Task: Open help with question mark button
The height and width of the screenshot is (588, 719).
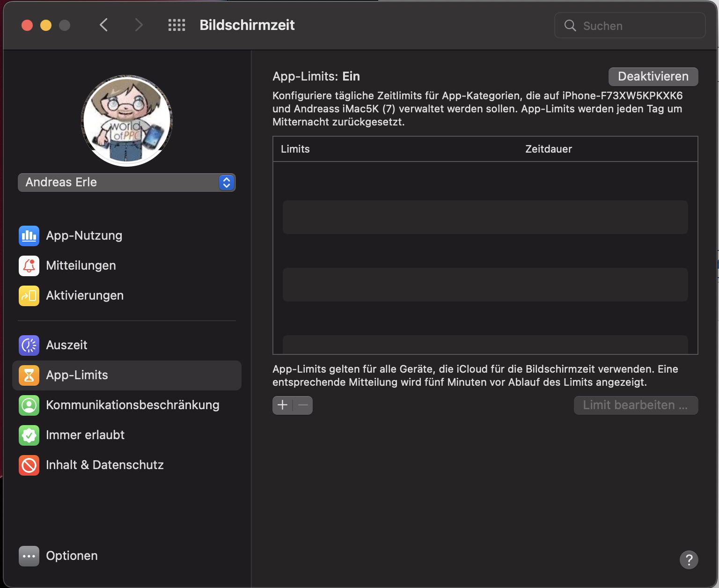Action: [x=689, y=559]
